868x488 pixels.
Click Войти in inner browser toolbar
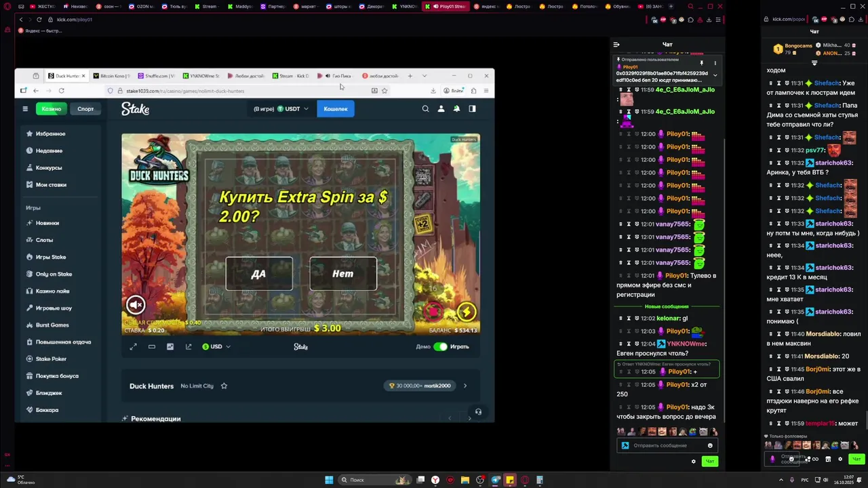455,90
